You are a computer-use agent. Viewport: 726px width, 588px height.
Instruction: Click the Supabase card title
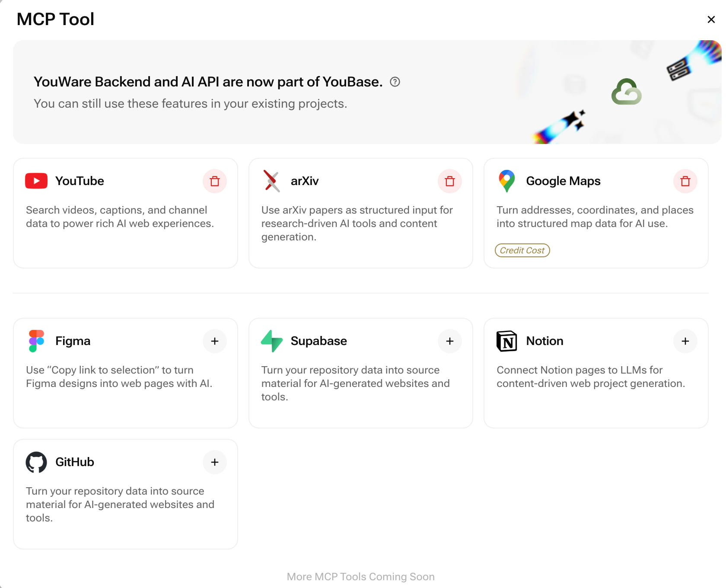[x=319, y=341]
